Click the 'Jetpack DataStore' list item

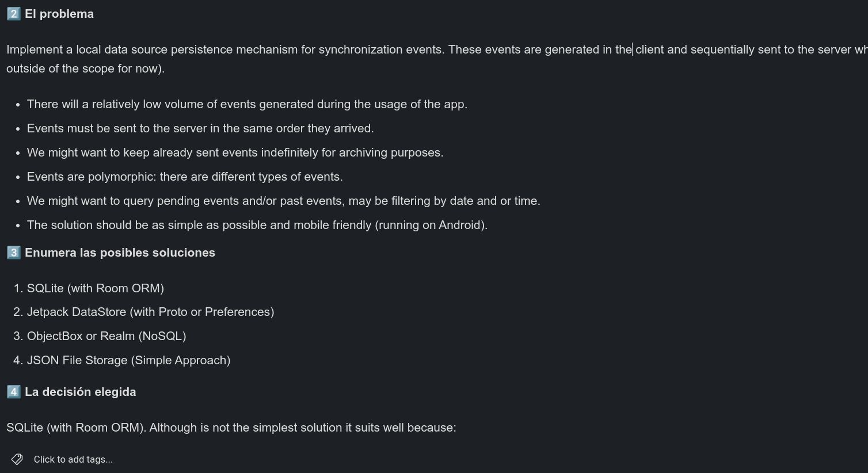[x=150, y=312]
